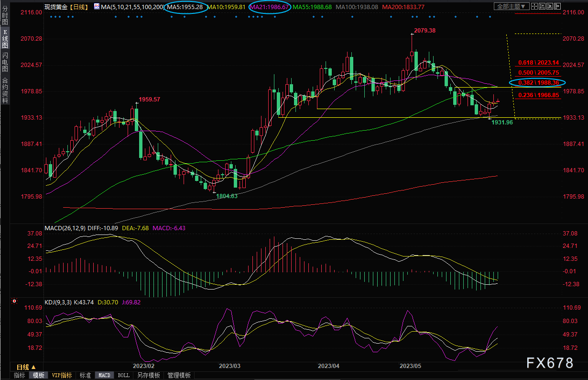Image resolution: width=588 pixels, height=380 pixels.
Task: Select the 模板 bottom tab
Action: coord(38,376)
